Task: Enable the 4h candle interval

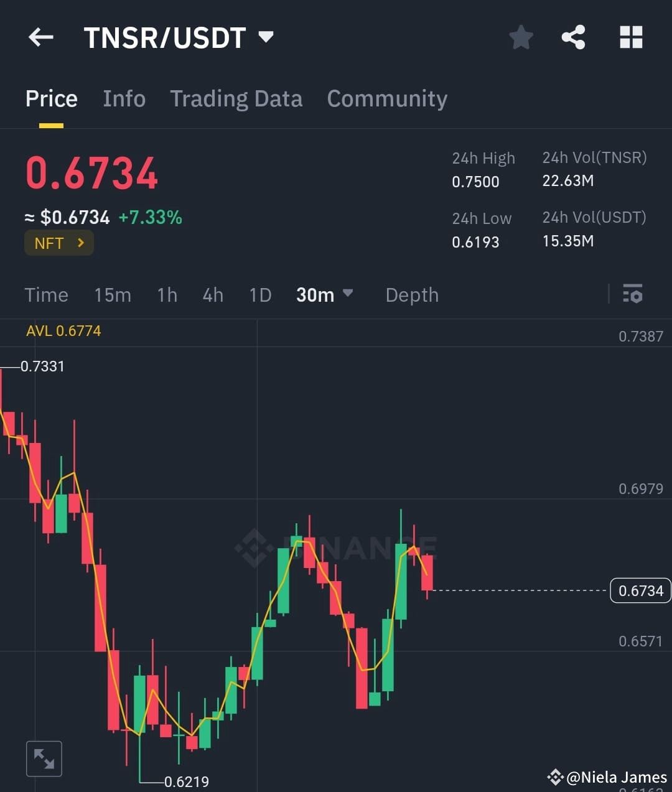Action: point(212,295)
